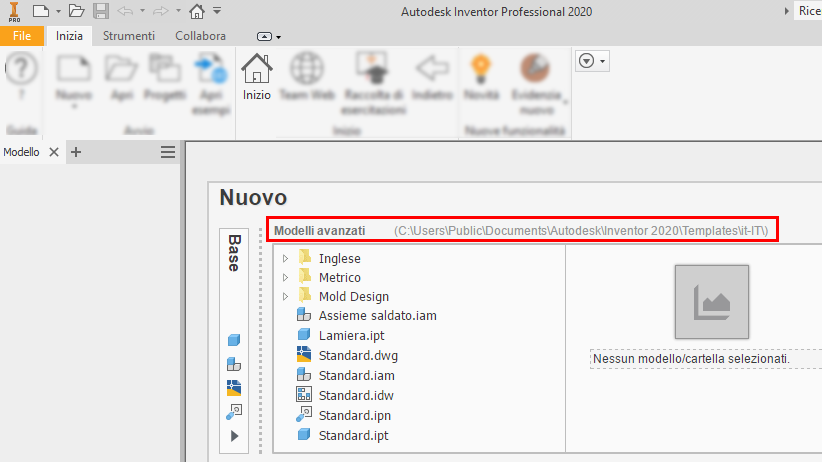This screenshot has height=462, width=822.
Task: Click the home icon in quick access toolbar
Action: 197,11
